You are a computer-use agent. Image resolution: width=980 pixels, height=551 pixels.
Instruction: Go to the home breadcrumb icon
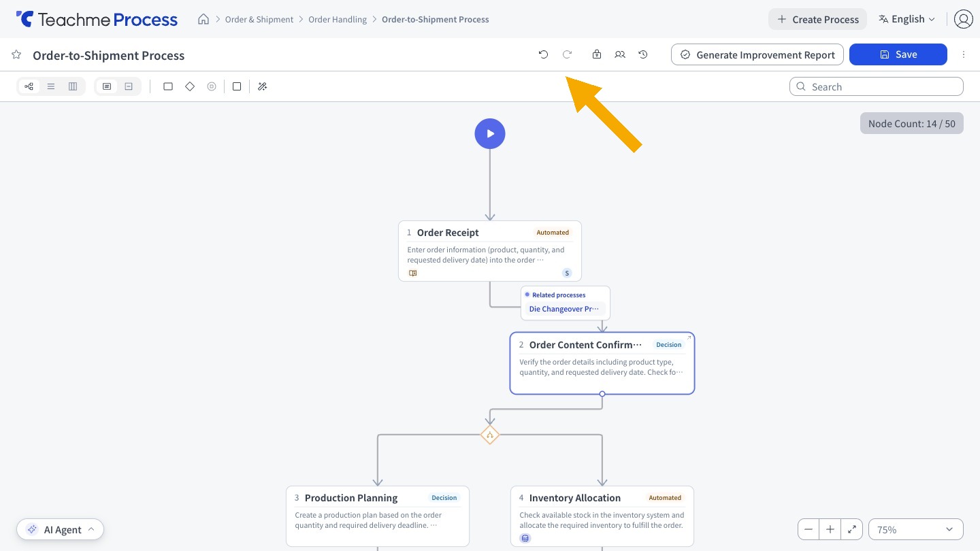click(x=203, y=19)
